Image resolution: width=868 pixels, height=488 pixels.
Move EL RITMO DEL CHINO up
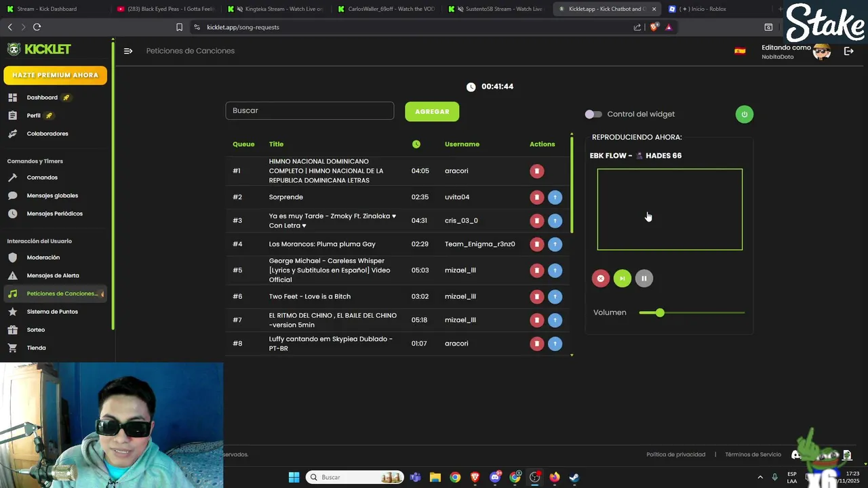(555, 320)
